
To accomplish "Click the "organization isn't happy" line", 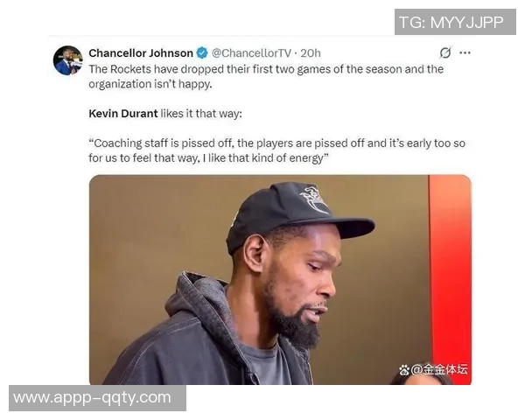I will pos(150,84).
